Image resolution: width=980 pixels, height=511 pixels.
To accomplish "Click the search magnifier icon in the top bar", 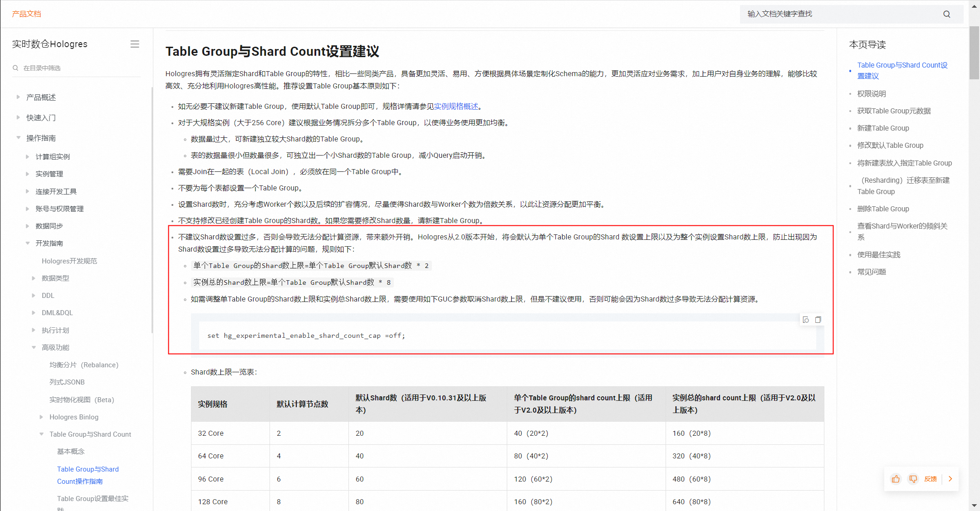I will [x=946, y=14].
